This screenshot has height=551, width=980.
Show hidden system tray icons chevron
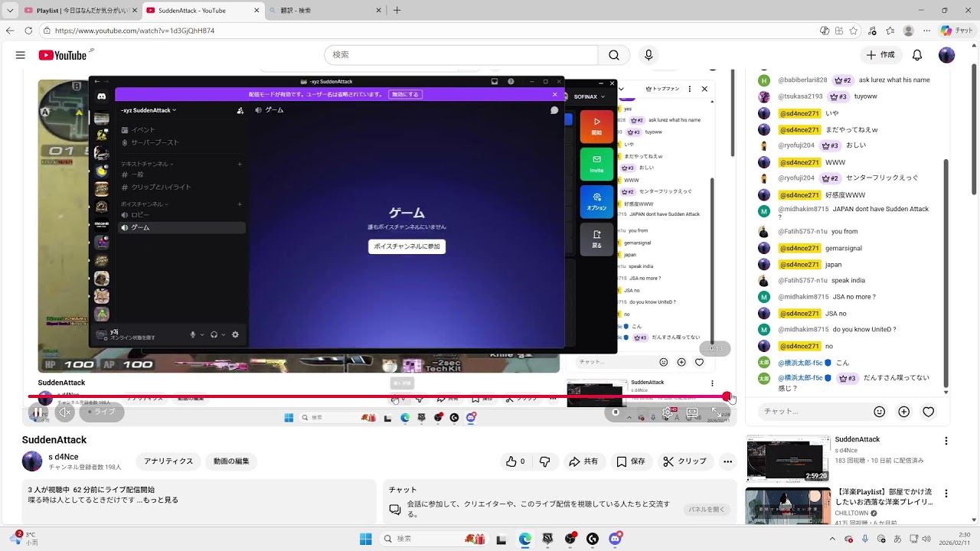[832, 539]
